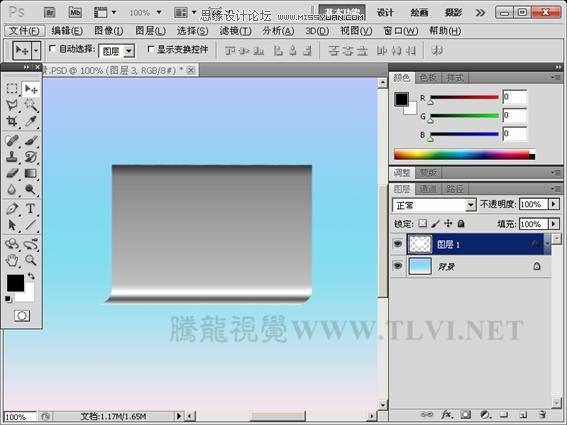Select the Line tool
567x425 pixels.
31,225
